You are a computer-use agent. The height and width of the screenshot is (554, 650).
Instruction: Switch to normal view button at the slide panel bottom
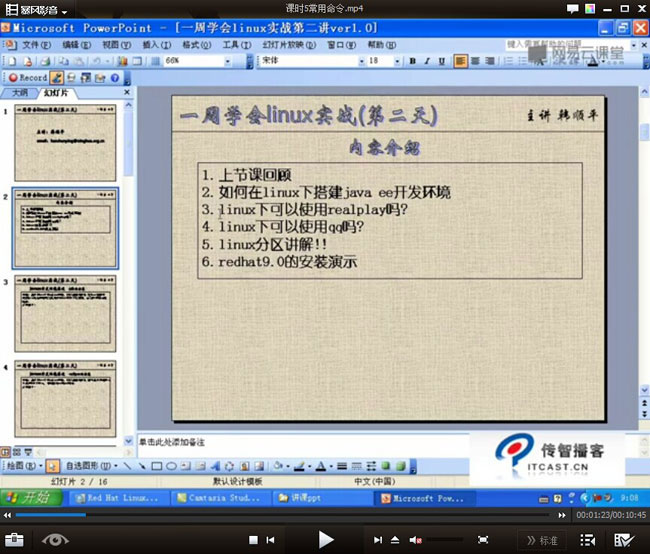pyautogui.click(x=5, y=452)
